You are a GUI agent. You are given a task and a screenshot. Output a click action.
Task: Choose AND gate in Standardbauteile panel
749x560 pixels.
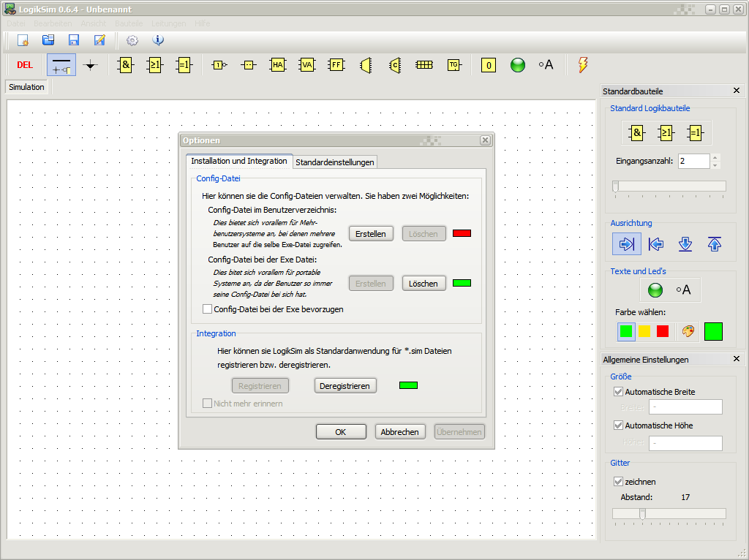[x=637, y=133]
